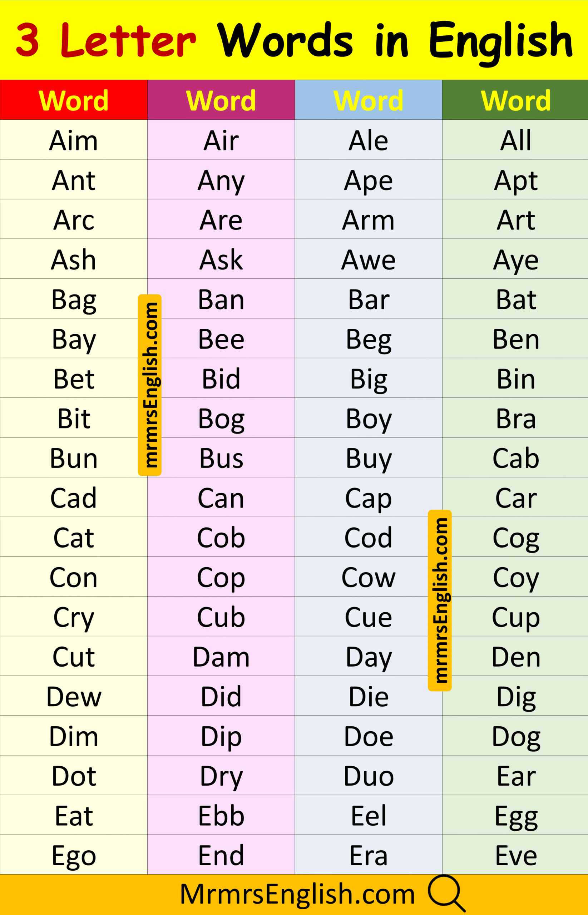
Task: Select the green Word column header
Action: [x=515, y=100]
